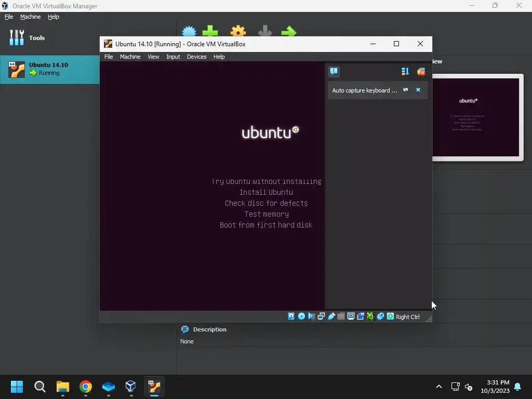
Task: Click the mouse integration icon in status bar
Action: (380, 316)
